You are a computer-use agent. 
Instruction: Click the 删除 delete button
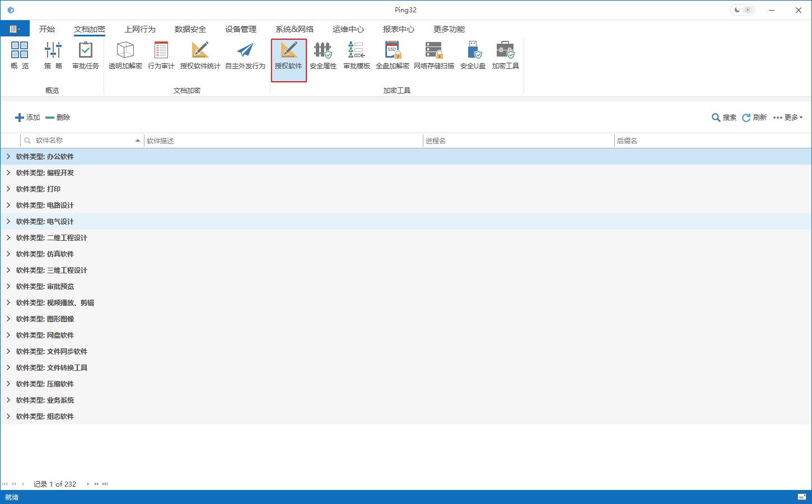(x=58, y=118)
